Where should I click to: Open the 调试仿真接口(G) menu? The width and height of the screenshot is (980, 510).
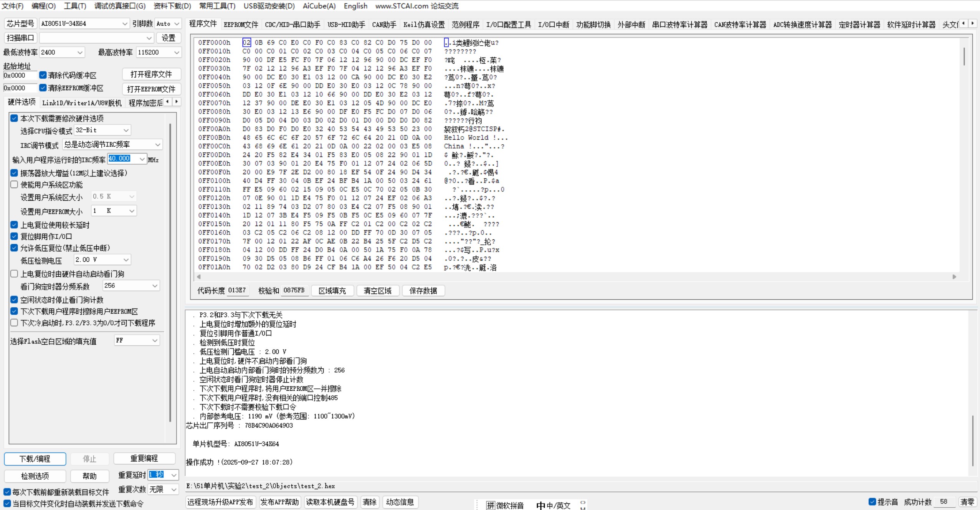(120, 6)
